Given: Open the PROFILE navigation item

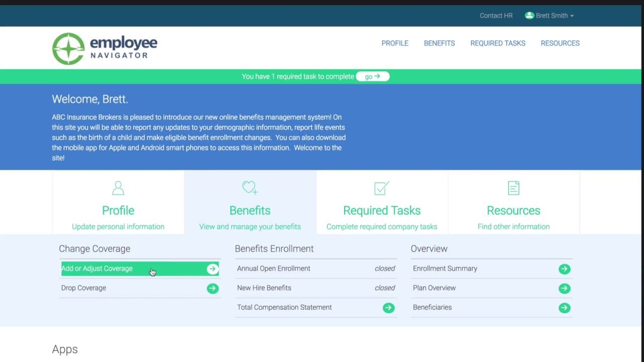Looking at the screenshot, I should pos(394,43).
